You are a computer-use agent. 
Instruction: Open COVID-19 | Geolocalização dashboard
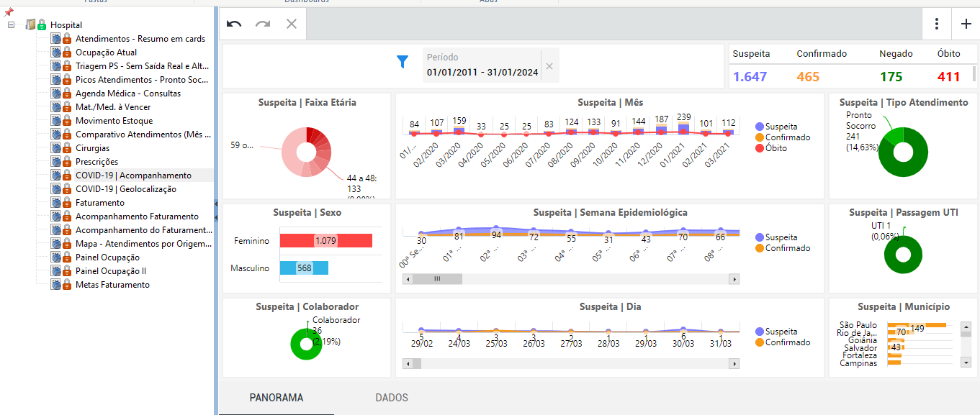click(126, 189)
